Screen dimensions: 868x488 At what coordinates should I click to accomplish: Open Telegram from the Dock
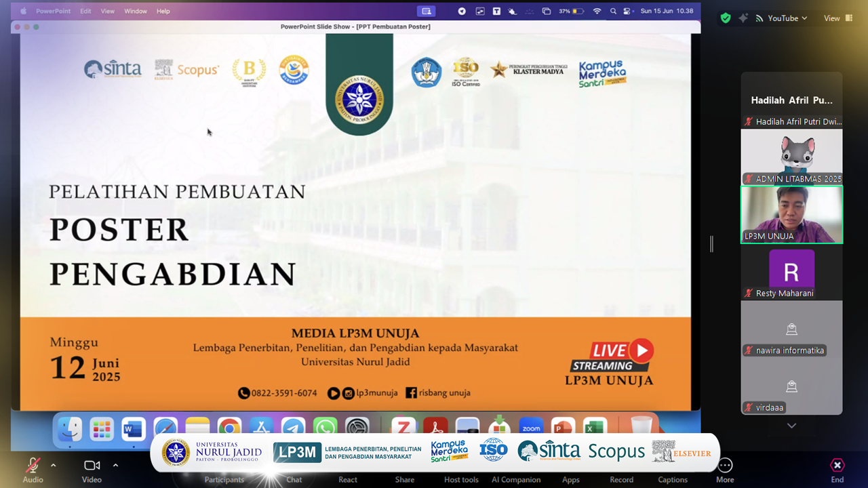coord(293,427)
